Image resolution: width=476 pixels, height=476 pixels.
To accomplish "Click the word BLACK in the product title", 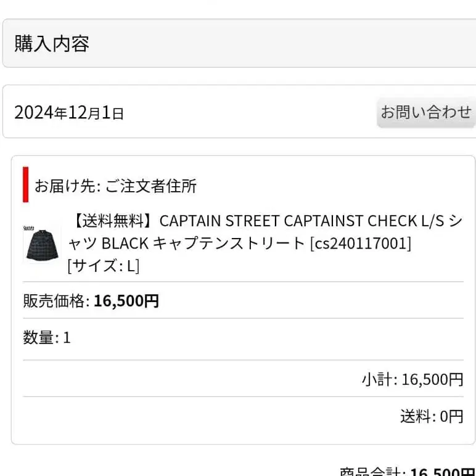I will [124, 243].
